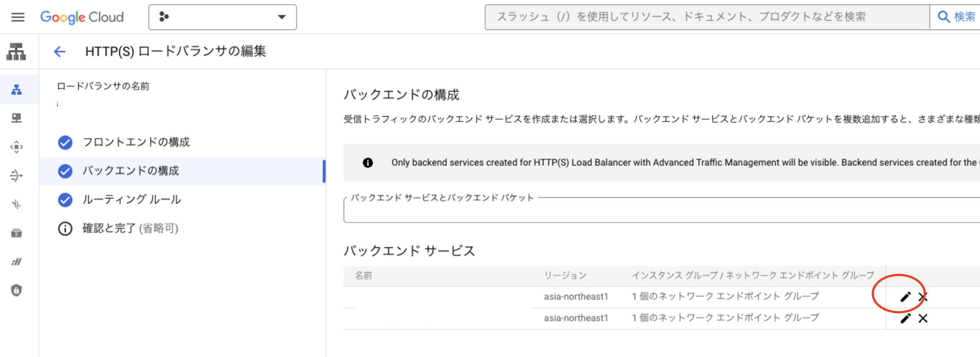Click the 検索 search button
This screenshot has width=980, height=357.
[956, 17]
